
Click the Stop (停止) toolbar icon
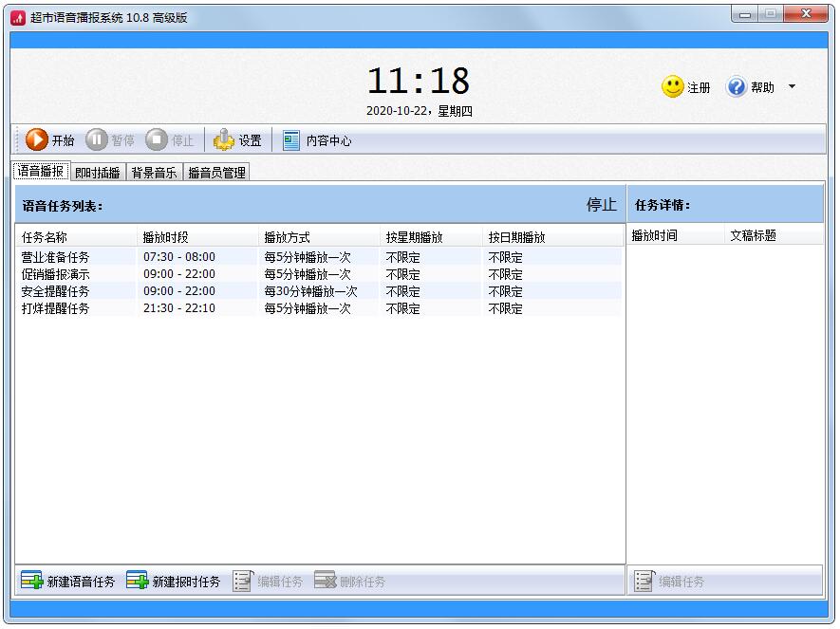pyautogui.click(x=157, y=139)
